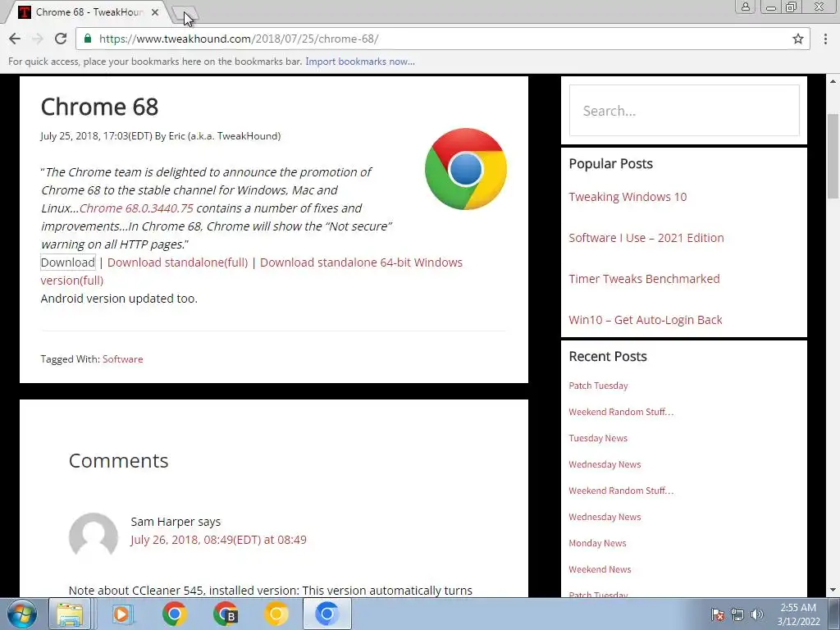The height and width of the screenshot is (630, 840).
Task: Focus the Search... field in the sidebar
Action: coord(684,111)
